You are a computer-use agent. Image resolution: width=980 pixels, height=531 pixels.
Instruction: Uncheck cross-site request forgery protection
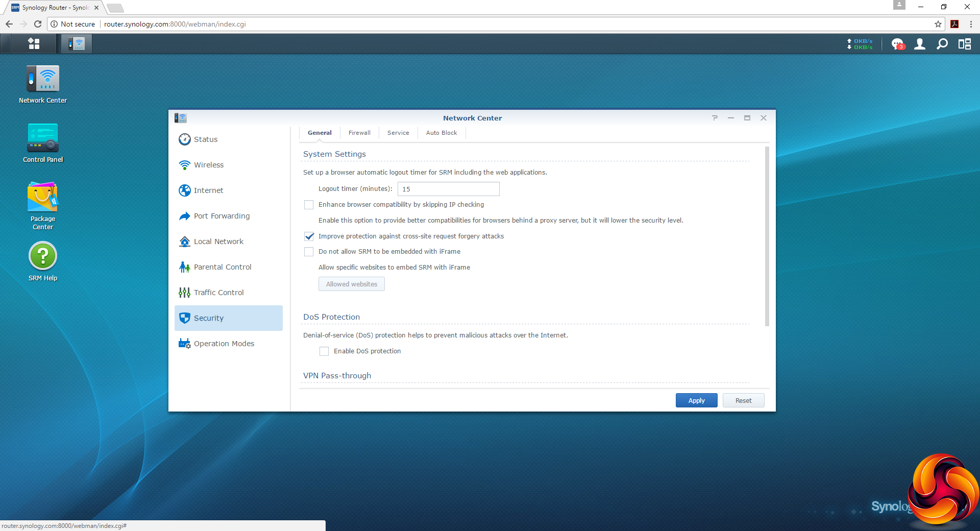(x=309, y=236)
